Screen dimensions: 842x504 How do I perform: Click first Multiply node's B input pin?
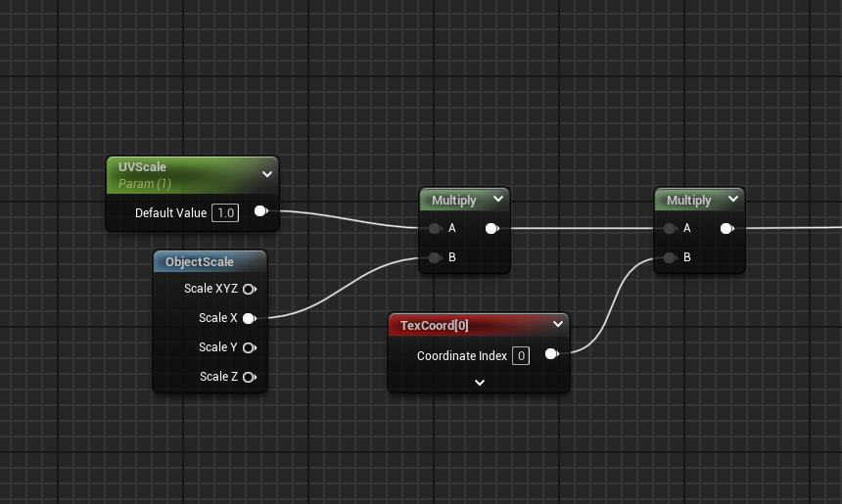435,258
